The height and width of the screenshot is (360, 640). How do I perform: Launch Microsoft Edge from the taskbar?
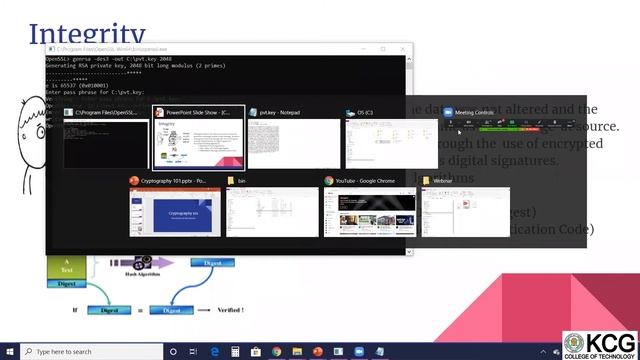(215, 351)
